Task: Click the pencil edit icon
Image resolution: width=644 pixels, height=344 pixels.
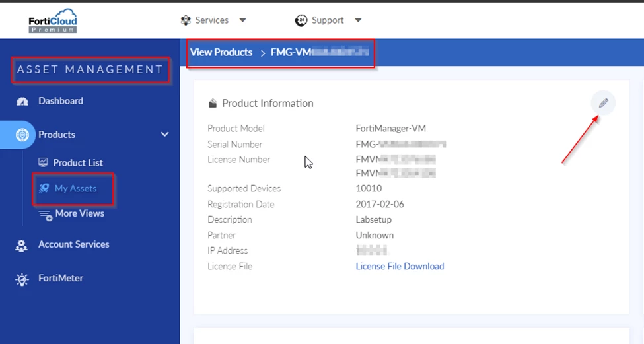Action: point(603,103)
